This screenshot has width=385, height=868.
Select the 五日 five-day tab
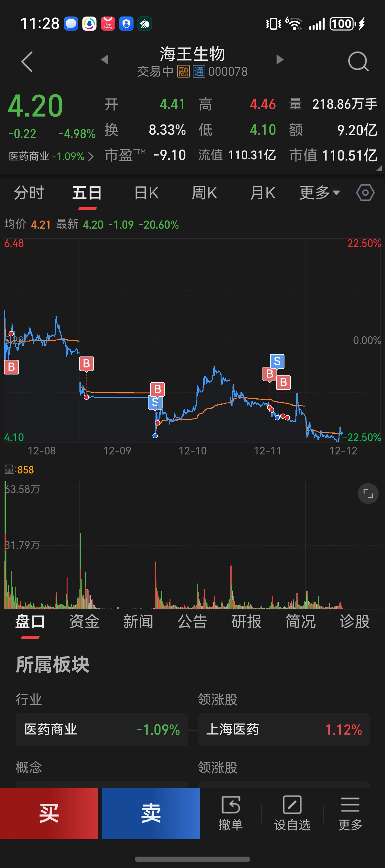pos(87,193)
